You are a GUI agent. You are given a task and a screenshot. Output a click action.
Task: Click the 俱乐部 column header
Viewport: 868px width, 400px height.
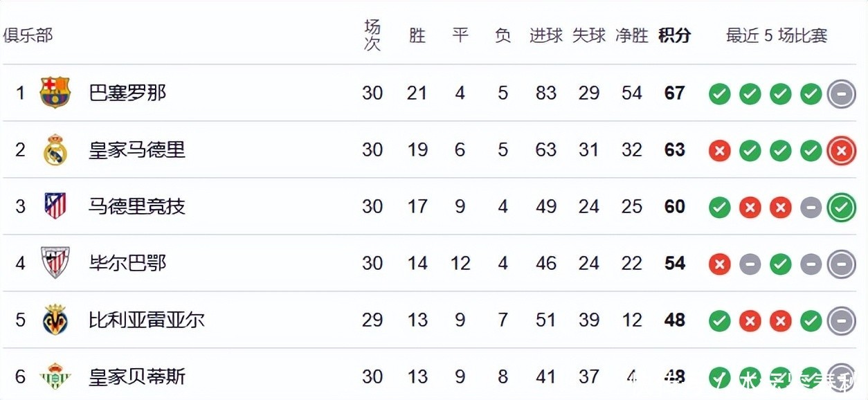tap(28, 35)
